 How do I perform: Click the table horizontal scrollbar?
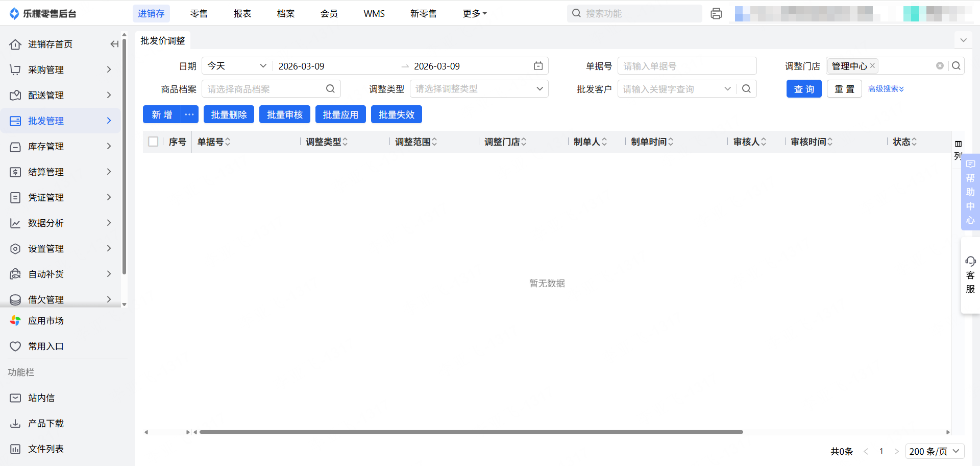[471, 432]
